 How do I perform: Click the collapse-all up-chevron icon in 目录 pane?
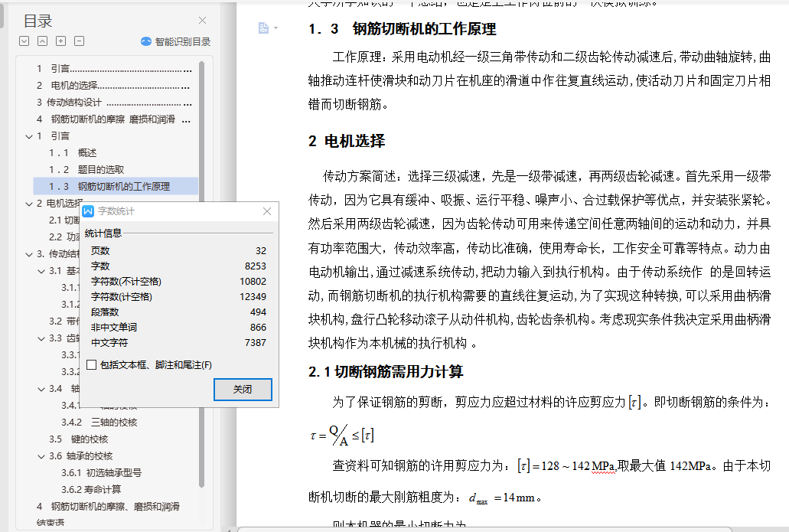[x=43, y=41]
